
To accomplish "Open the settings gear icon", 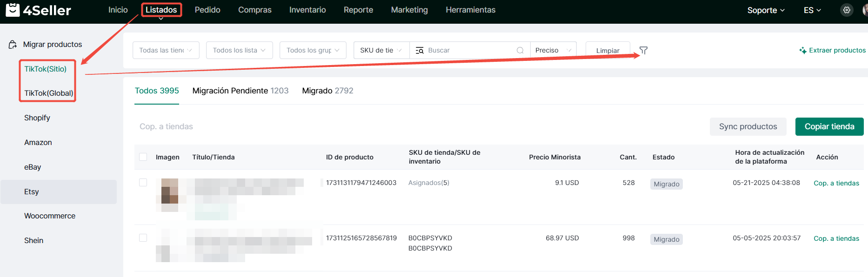I will (847, 10).
